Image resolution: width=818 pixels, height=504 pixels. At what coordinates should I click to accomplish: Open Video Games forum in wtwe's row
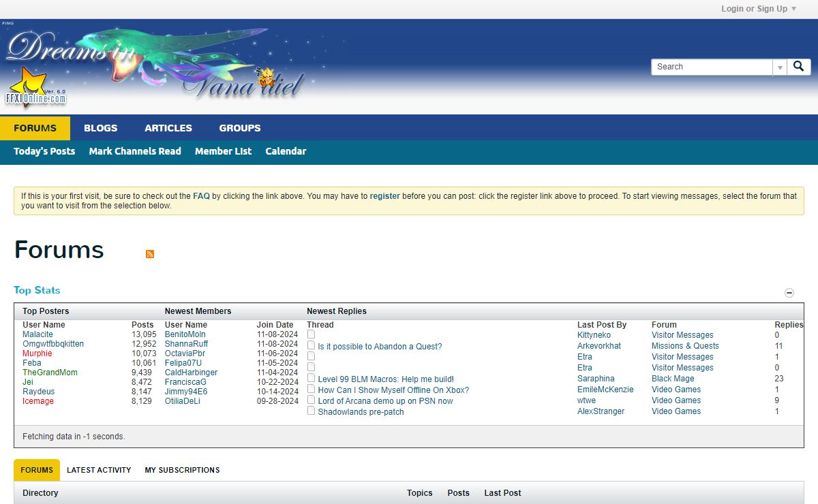676,400
